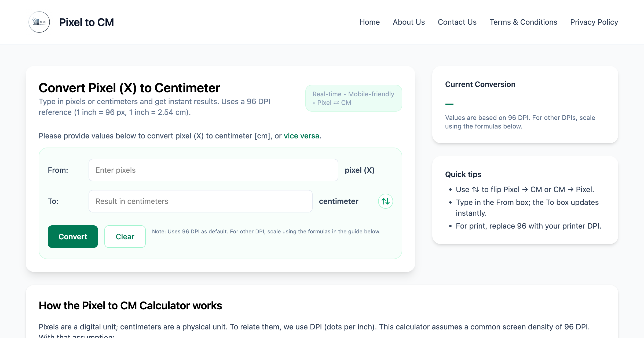Image resolution: width=644 pixels, height=338 pixels.
Task: Click How the Pixel to CM Calculator works heading
Action: [x=130, y=306]
